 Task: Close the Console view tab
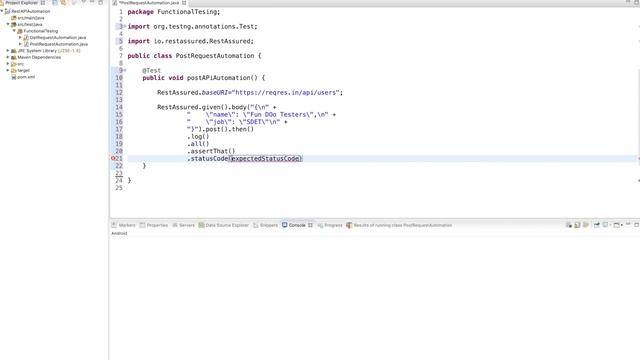tap(310, 225)
